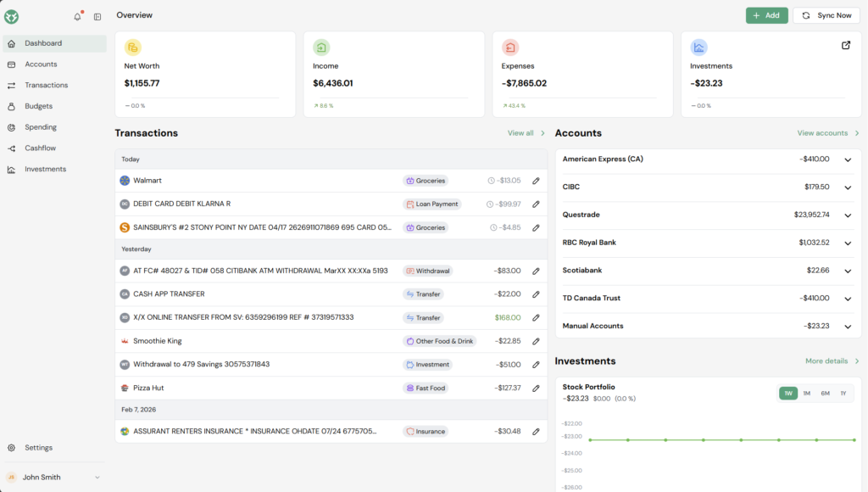The width and height of the screenshot is (868, 492).
Task: Edit the Pizza Hut transaction
Action: pos(536,389)
